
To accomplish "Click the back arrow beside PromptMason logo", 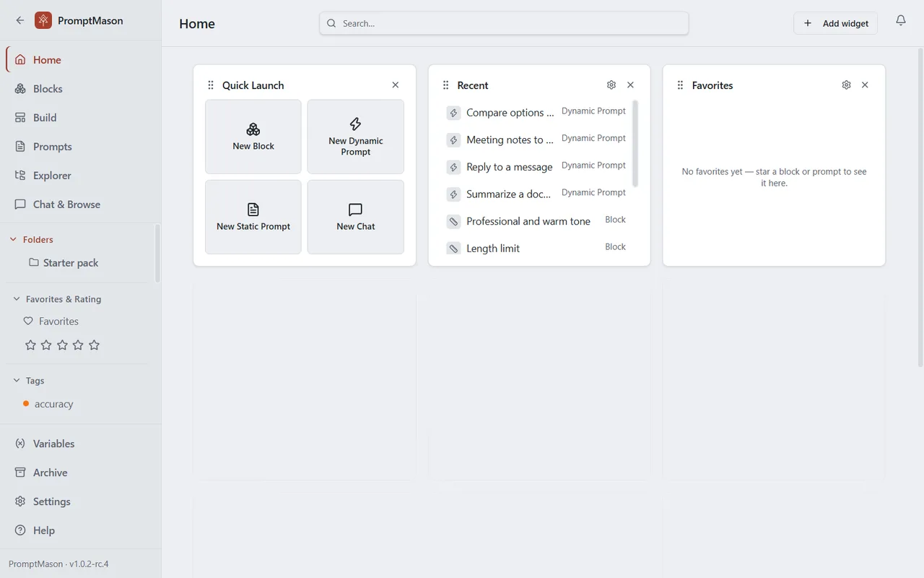I will [x=20, y=20].
